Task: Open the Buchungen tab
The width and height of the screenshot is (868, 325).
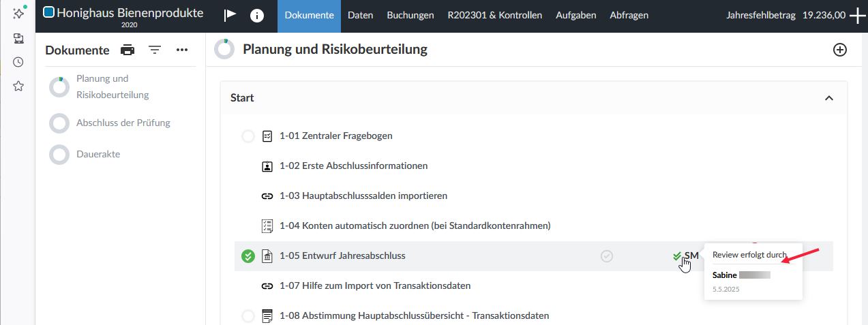Action: 410,16
